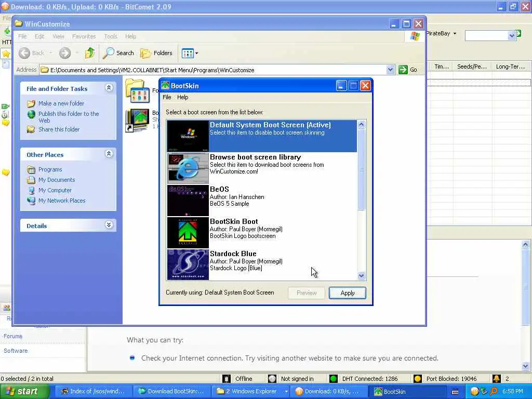
Task: Pick the Stardock Blue boot screen thumbnail
Action: 188,264
